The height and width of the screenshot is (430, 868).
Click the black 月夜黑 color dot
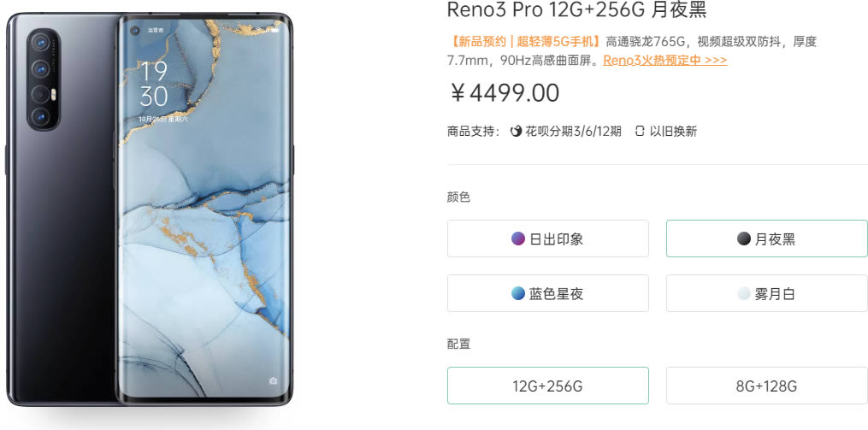[x=744, y=239]
